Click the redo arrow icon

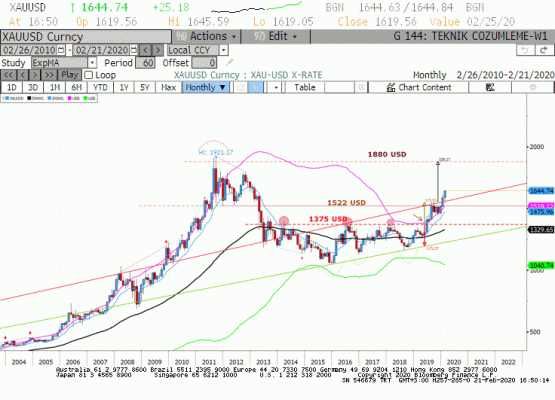click(544, 50)
